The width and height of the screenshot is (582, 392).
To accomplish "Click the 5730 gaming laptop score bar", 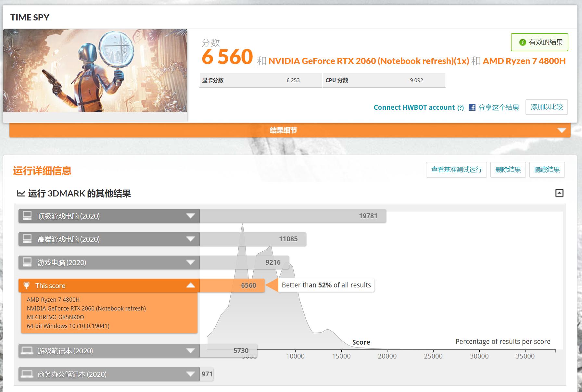I will 228,351.
